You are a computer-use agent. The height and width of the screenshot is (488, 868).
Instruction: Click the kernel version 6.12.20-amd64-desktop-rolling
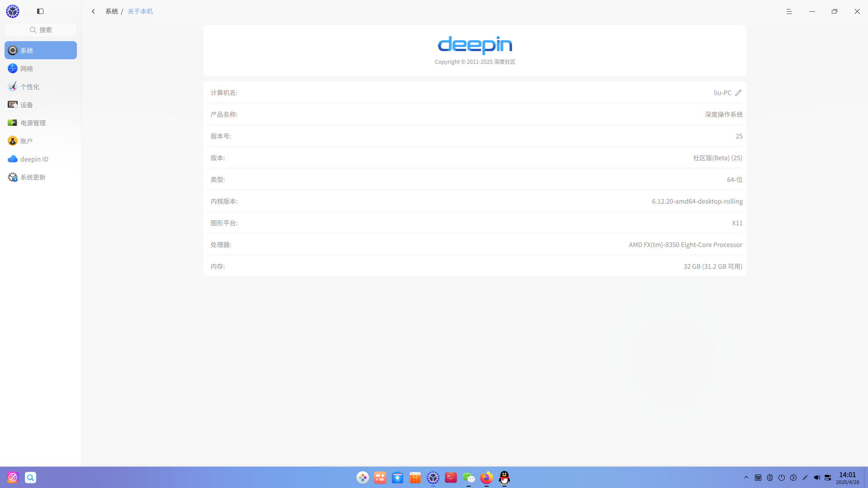pos(697,201)
